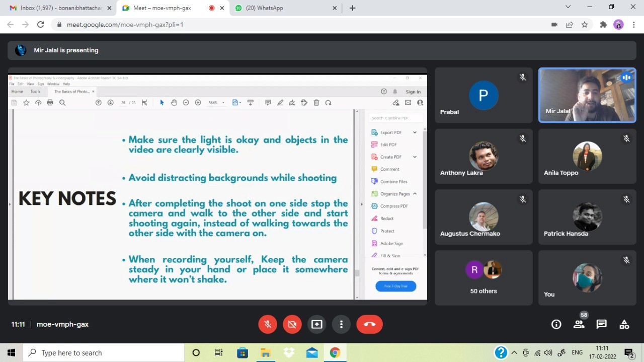
Task: Show hidden system tray icons
Action: point(514,352)
